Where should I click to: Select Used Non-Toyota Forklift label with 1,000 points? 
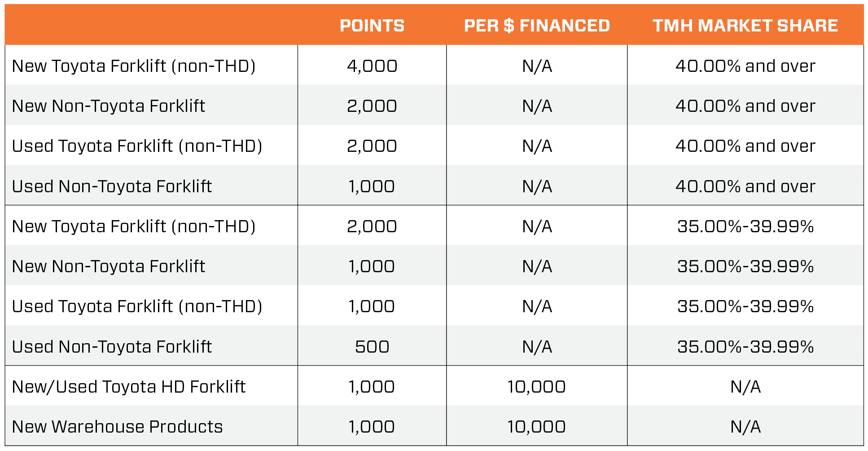point(112,186)
